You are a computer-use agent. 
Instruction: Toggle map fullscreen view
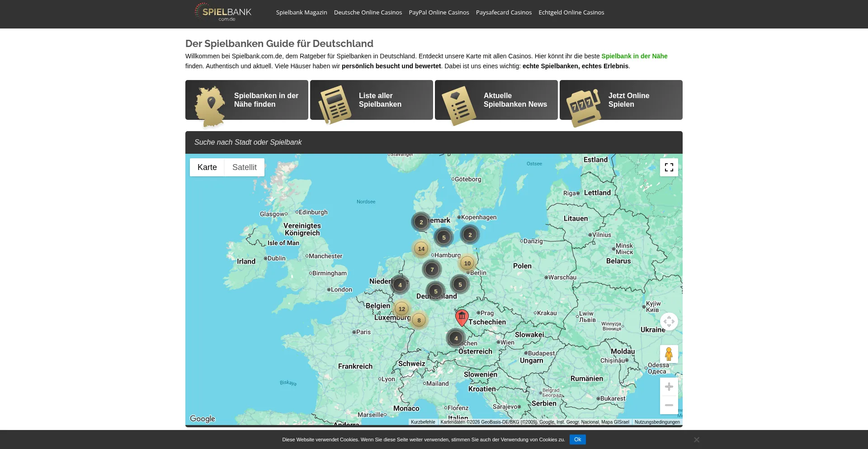tap(669, 167)
